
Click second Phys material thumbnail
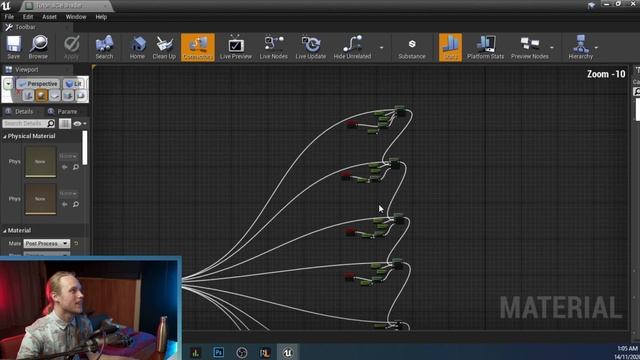(40, 199)
